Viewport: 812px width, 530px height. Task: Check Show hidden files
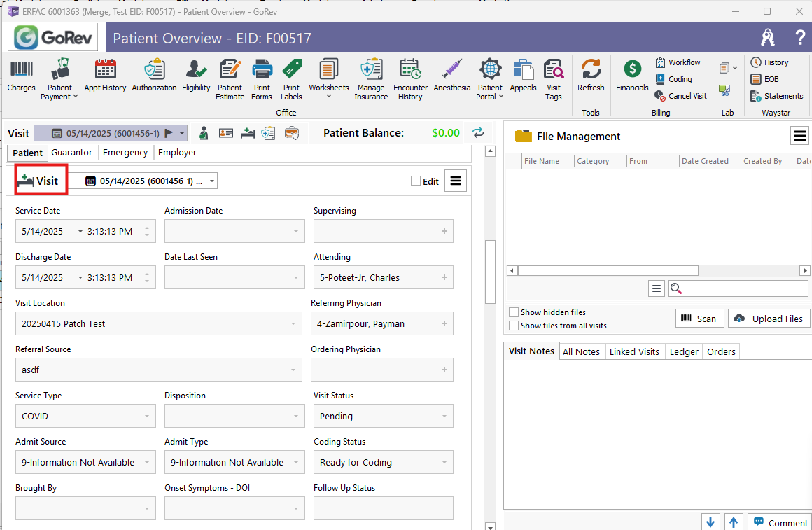pos(514,312)
